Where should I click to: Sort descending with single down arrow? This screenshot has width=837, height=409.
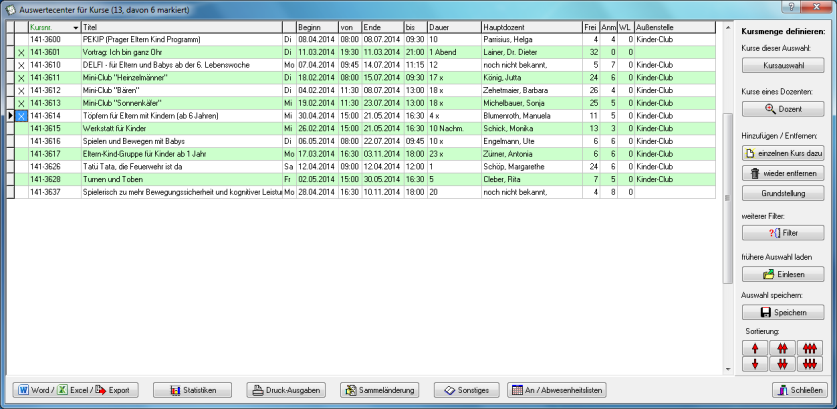pos(755,364)
